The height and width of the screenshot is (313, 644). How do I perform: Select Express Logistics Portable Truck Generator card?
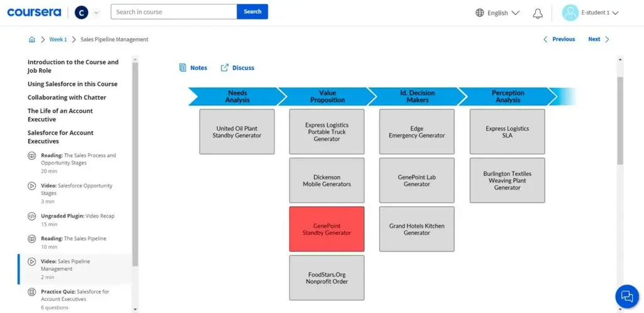326,132
